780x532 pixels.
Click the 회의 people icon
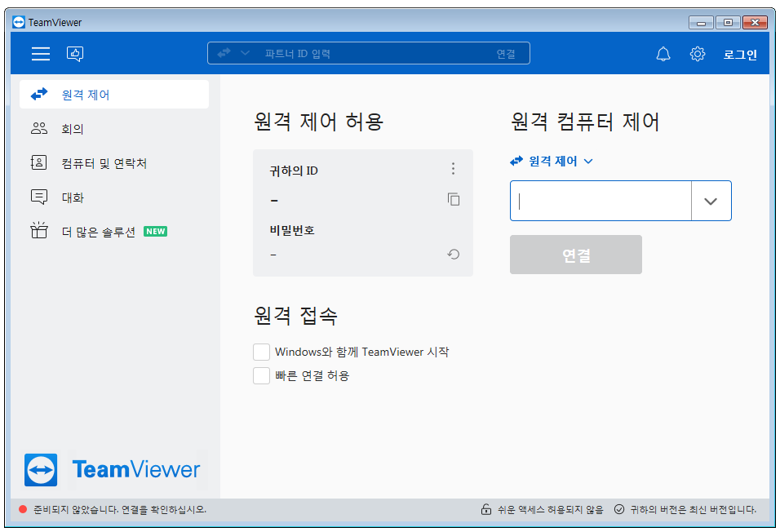pyautogui.click(x=39, y=128)
